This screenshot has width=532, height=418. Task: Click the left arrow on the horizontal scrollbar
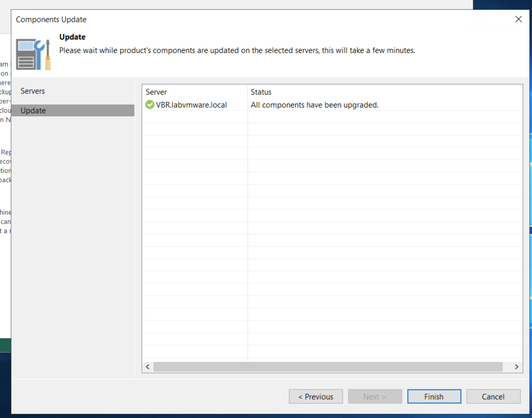tap(147, 367)
